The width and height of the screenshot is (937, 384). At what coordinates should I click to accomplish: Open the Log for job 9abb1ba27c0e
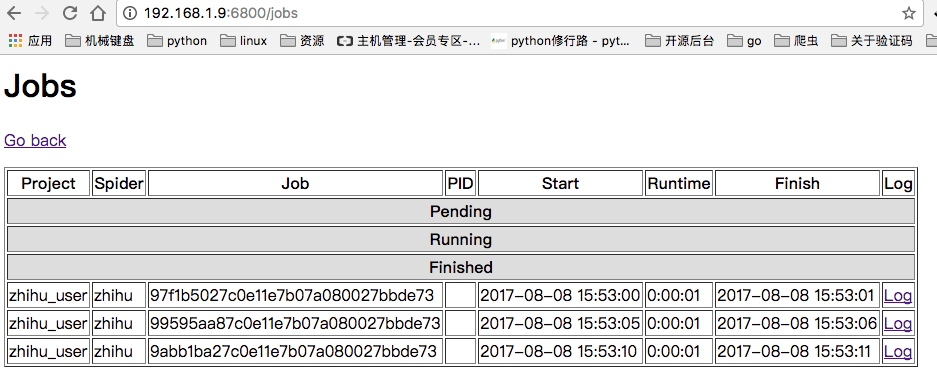[x=898, y=352]
